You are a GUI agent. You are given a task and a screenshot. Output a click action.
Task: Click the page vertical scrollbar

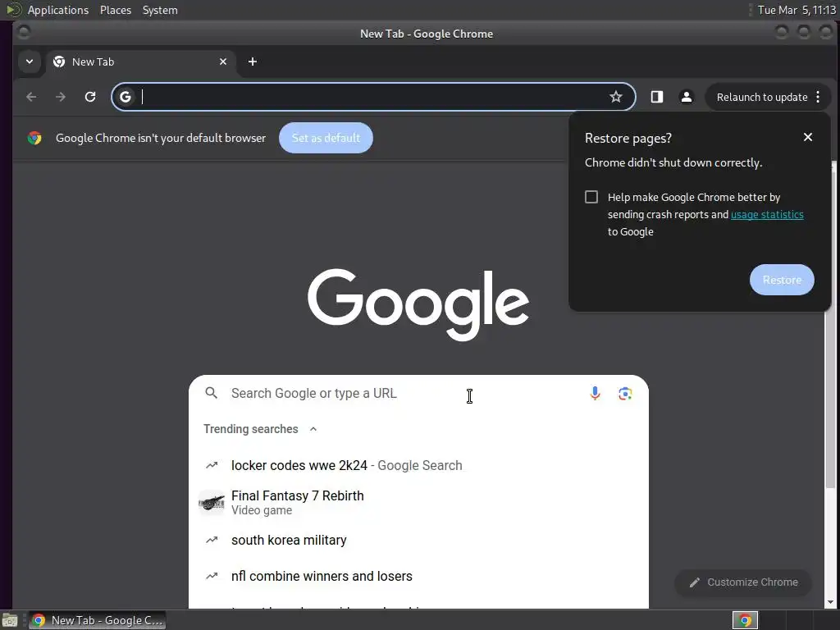pos(831,325)
